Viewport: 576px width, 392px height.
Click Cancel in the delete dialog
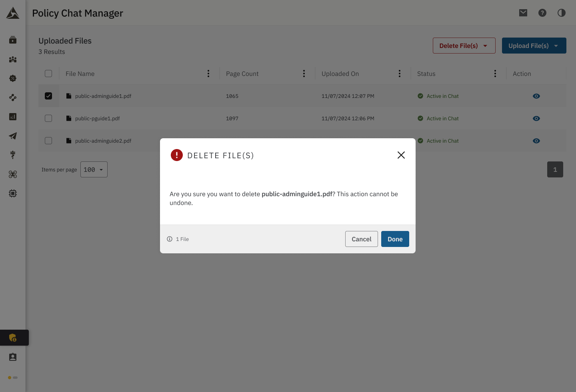(361, 239)
